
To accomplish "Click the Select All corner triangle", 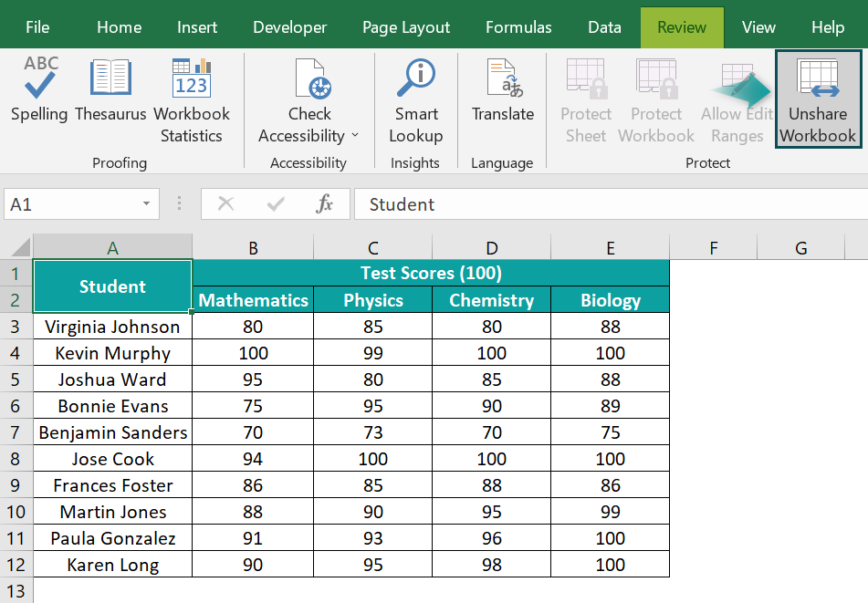I will [21, 247].
